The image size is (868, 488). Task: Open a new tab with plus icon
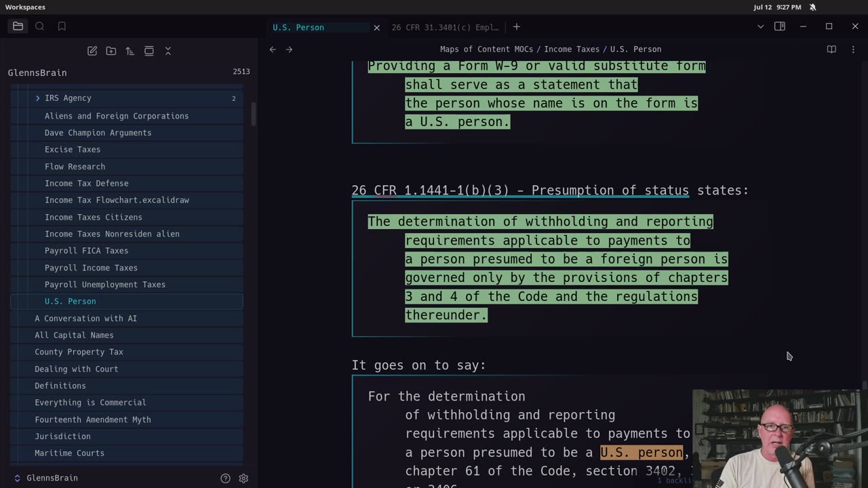(x=517, y=26)
